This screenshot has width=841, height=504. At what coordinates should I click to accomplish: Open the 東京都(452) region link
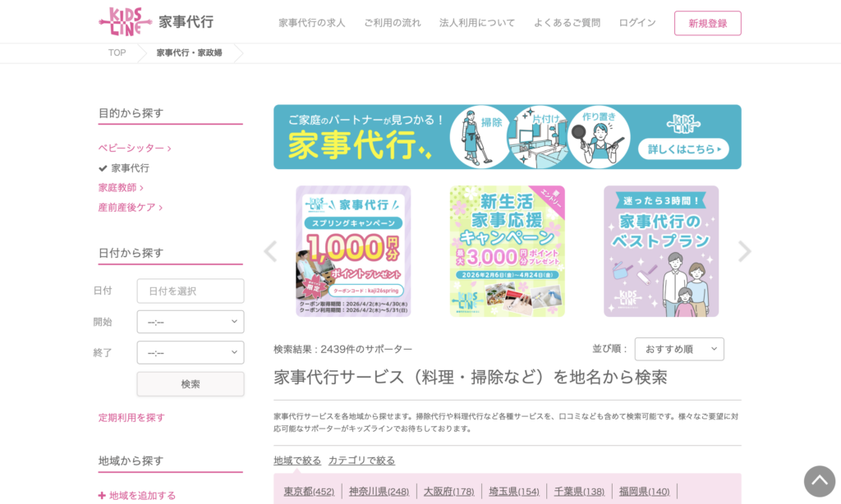(309, 491)
